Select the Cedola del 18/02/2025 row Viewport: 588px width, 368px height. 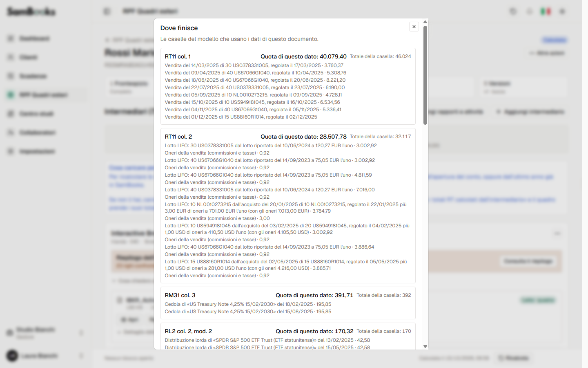pyautogui.click(x=248, y=304)
